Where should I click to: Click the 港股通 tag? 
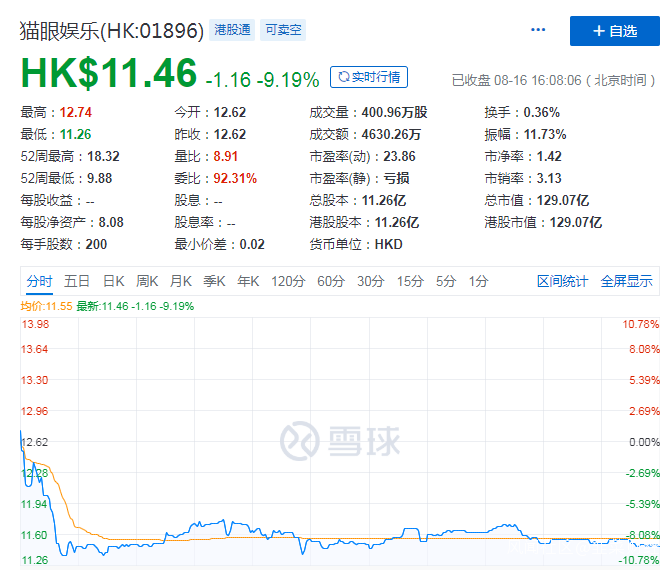[x=232, y=30]
